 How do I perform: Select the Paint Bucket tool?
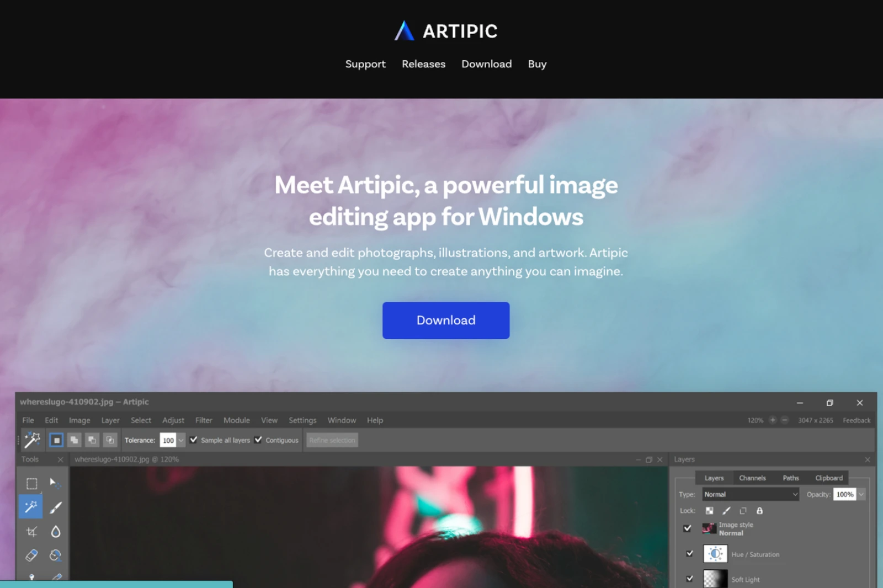[55, 555]
